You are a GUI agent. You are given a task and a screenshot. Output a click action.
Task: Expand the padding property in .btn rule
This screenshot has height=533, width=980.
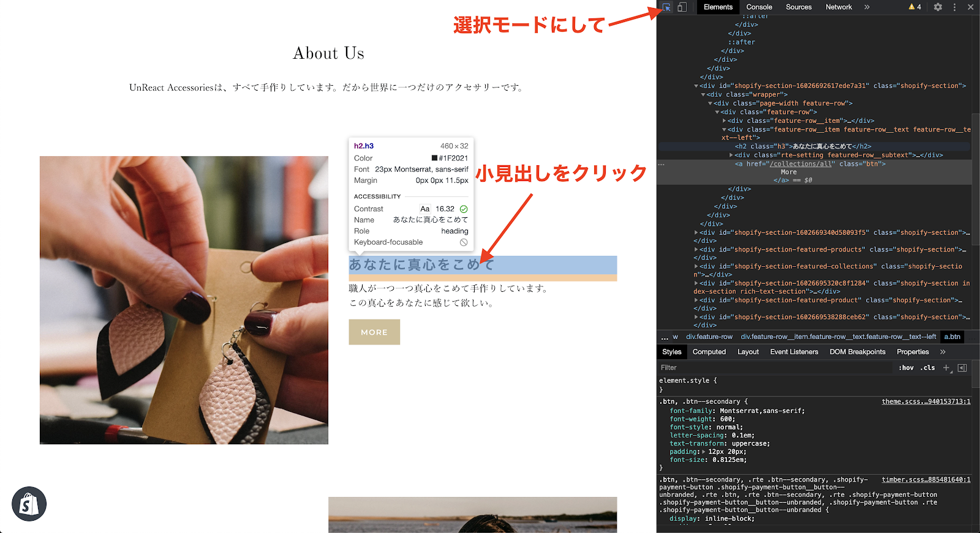pyautogui.click(x=703, y=452)
